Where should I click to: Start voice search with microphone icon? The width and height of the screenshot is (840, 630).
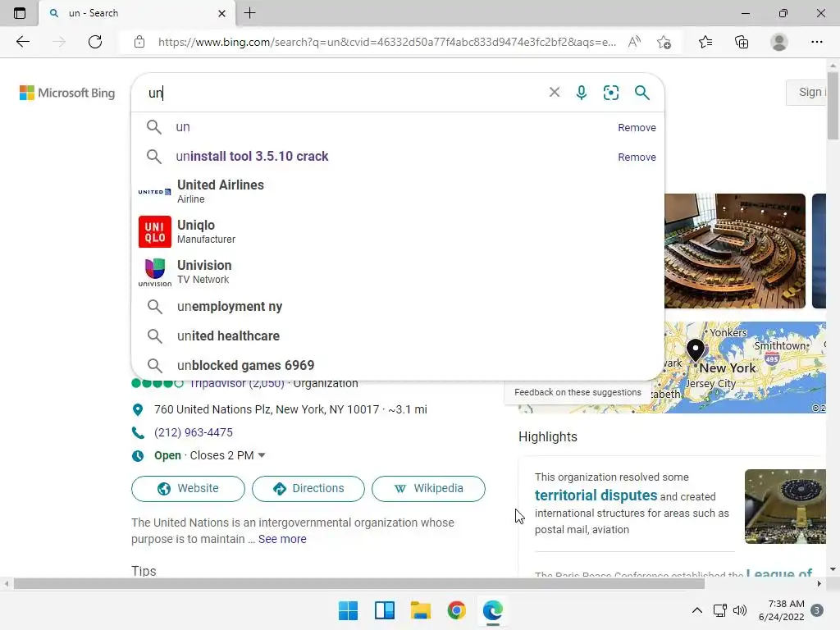[x=582, y=92]
